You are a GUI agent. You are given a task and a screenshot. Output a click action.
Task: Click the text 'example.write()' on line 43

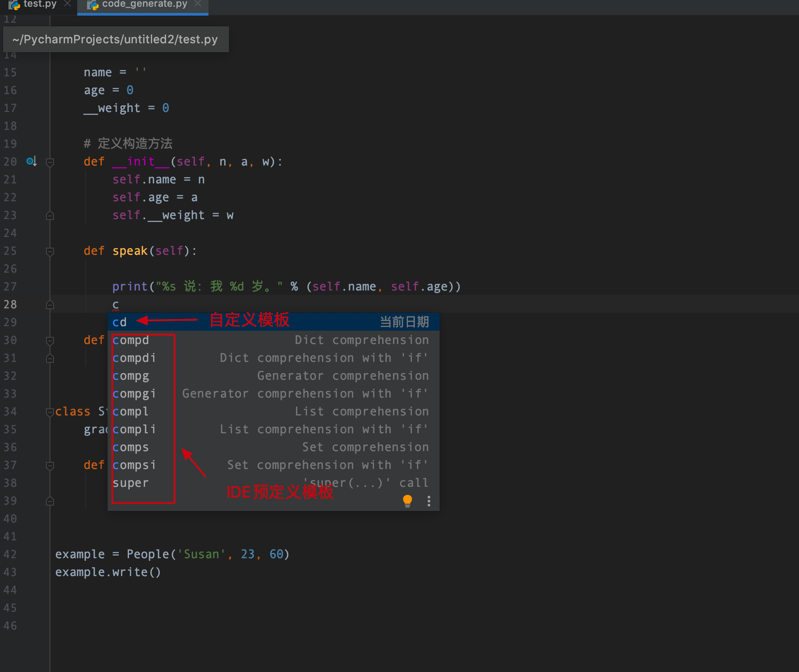point(108,572)
